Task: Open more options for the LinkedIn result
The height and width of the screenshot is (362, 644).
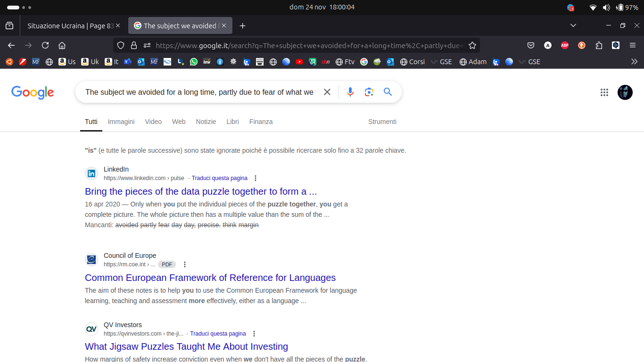Action: pos(256,178)
